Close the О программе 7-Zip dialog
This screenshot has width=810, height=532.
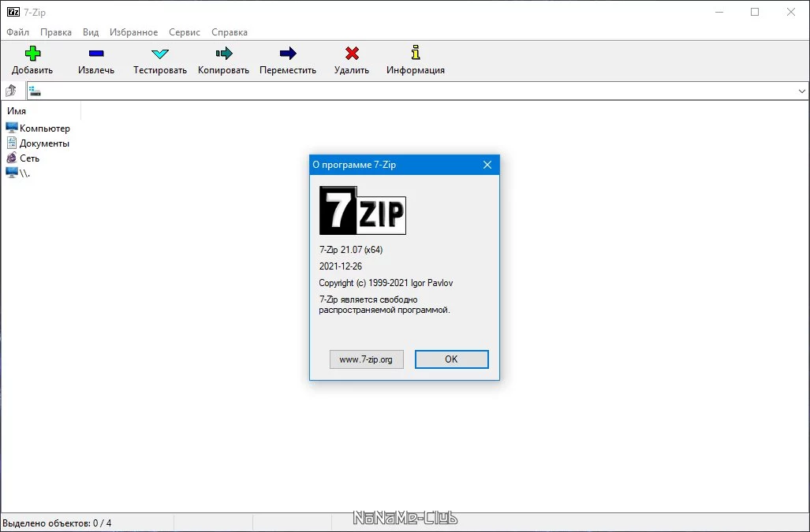(x=487, y=165)
